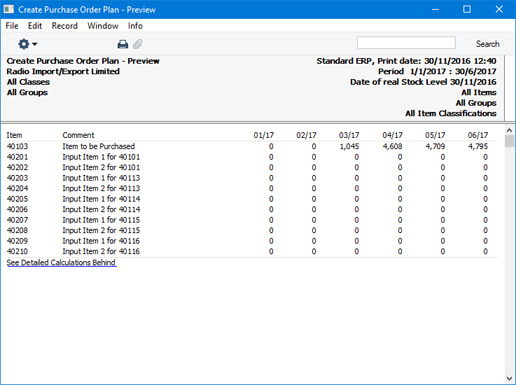Click the 'Item to be Purchased' comment

pos(99,146)
